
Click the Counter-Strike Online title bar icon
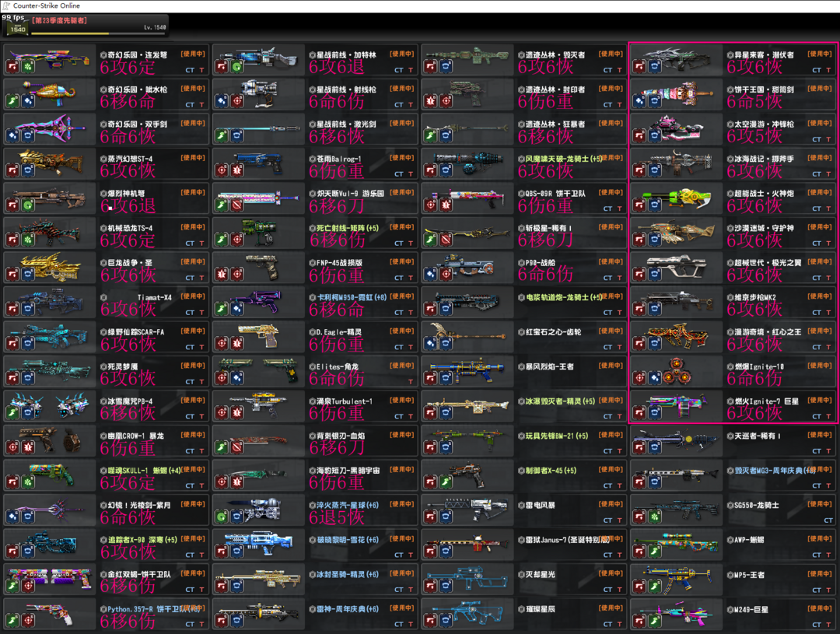pos(6,5)
